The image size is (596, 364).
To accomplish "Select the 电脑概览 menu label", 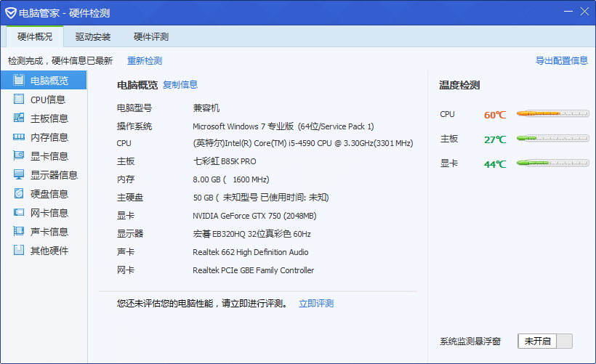I will coord(49,81).
